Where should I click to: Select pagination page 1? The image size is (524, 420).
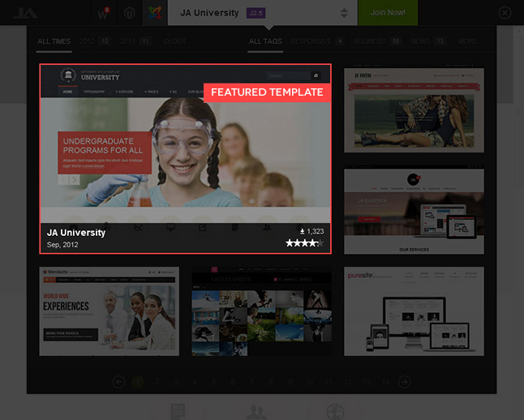[x=138, y=382]
